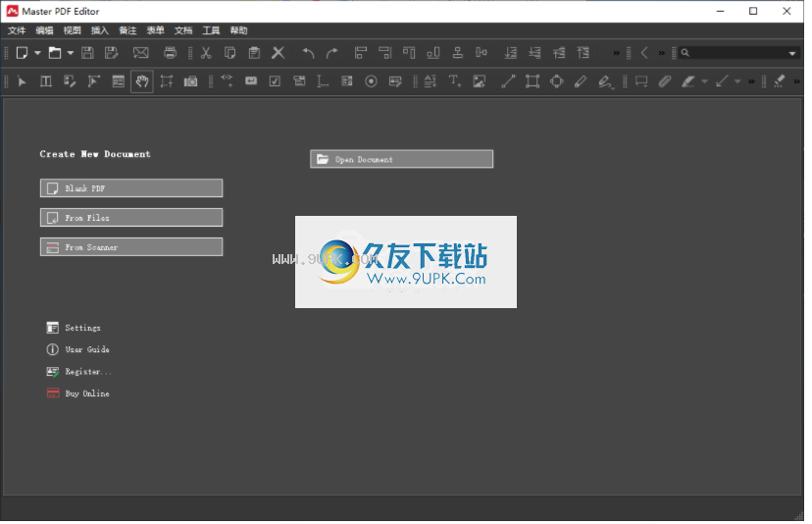Open the search box dropdown arrow
Image resolution: width=812 pixels, height=524 pixels.
coord(791,53)
